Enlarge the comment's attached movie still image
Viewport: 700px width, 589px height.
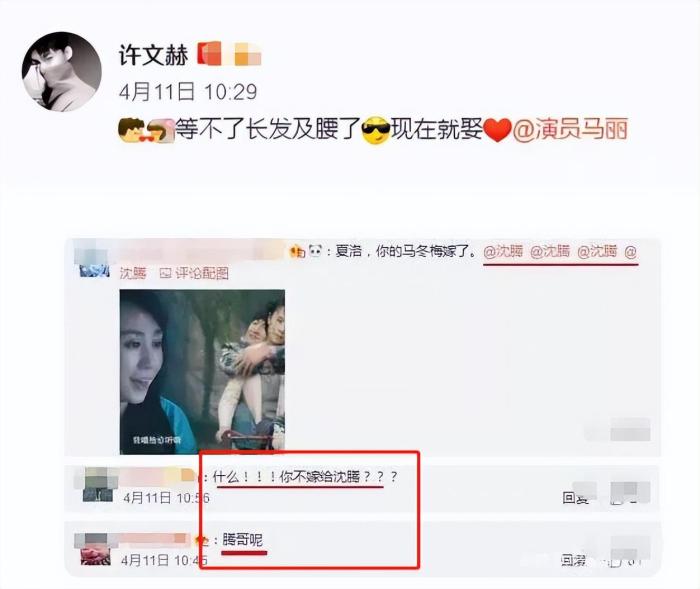[x=202, y=372]
